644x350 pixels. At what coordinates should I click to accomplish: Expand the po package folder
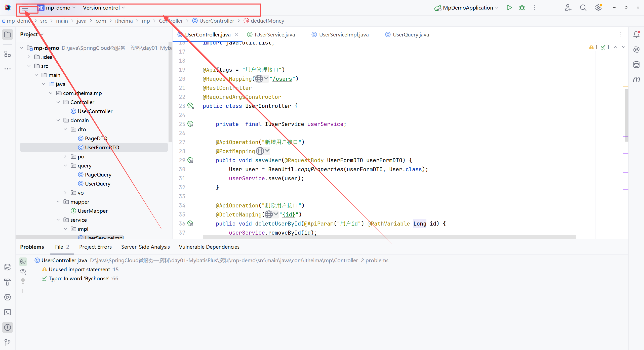pos(65,156)
